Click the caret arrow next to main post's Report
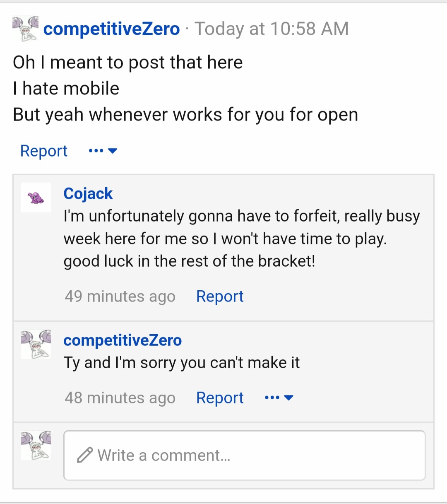 pyautogui.click(x=113, y=151)
